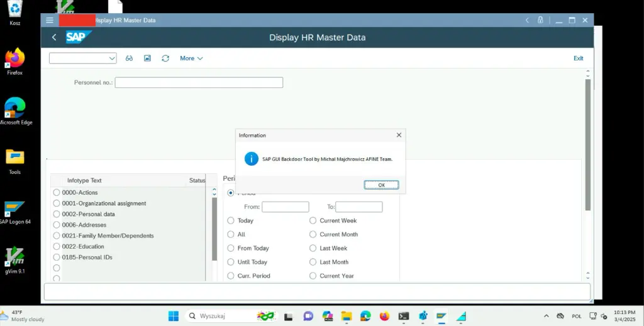The width and height of the screenshot is (644, 326).
Task: Open the Terminal taskbar icon
Action: [404, 316]
